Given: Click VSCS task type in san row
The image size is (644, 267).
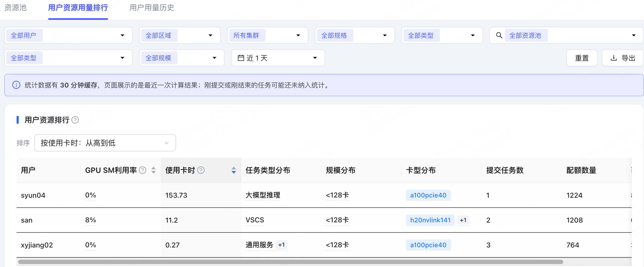Looking at the screenshot, I should click(255, 220).
